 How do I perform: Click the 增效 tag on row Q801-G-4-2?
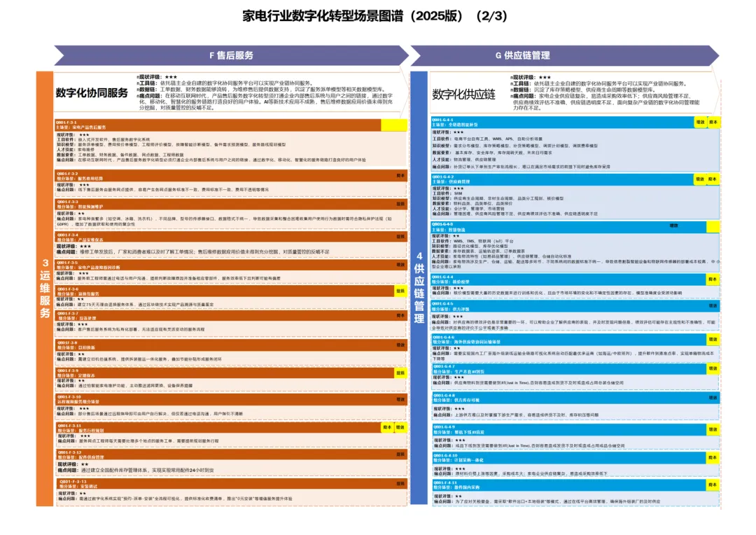tap(700, 179)
